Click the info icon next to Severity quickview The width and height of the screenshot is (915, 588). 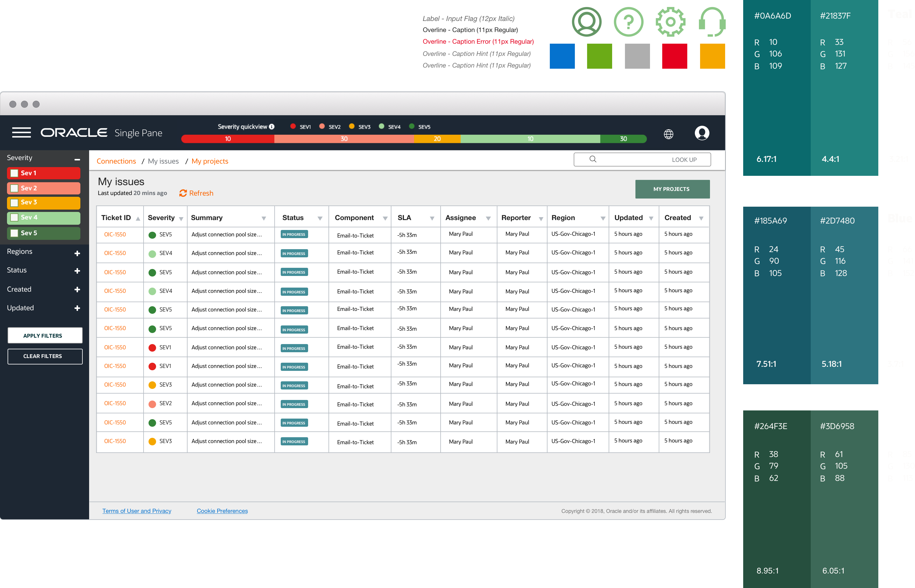[x=271, y=127]
